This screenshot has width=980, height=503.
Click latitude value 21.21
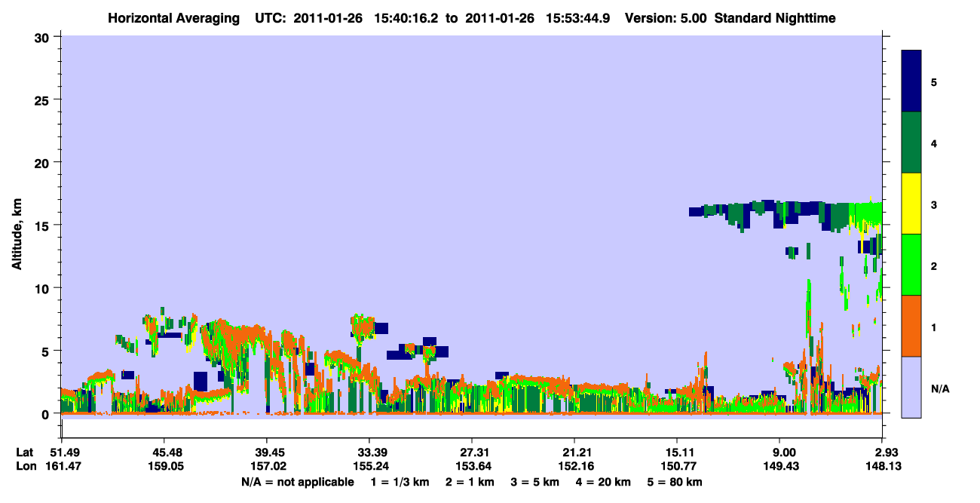tap(574, 452)
